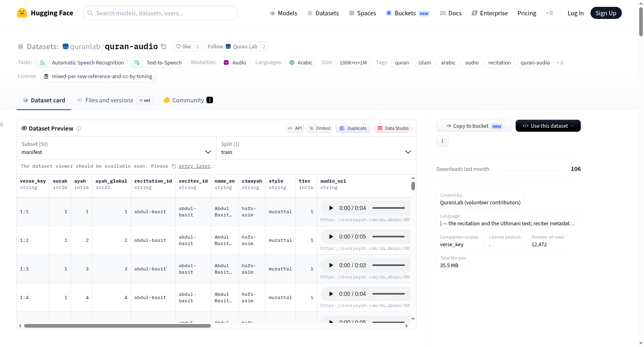Click the table scroll-left arrow
Screen dimensions: 644x347
click(20, 326)
